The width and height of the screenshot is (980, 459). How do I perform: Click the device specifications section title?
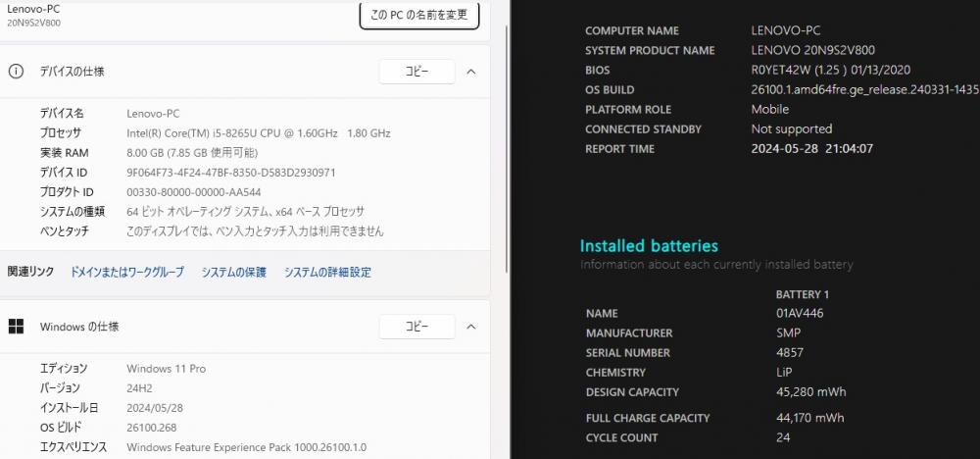[x=72, y=72]
